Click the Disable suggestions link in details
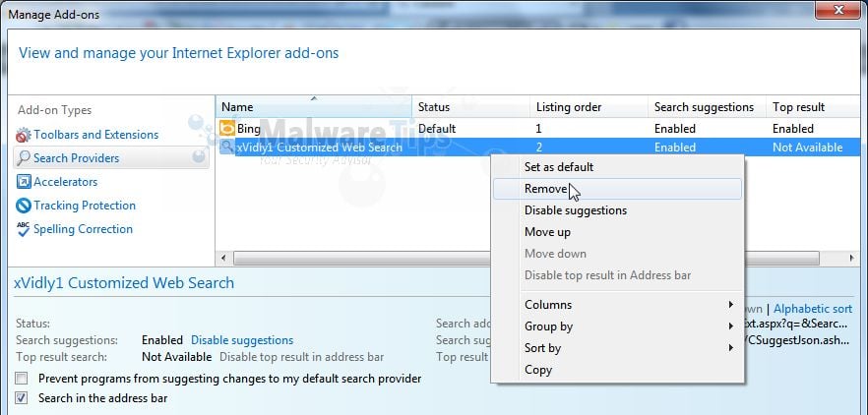 [242, 340]
